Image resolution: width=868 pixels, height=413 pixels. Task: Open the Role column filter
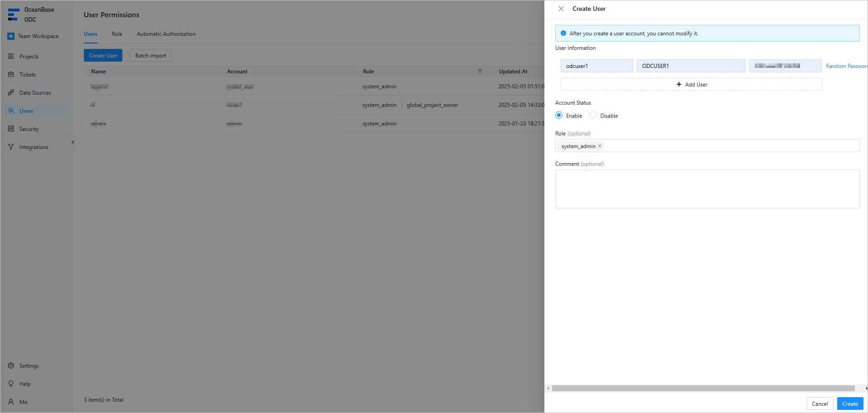(480, 72)
